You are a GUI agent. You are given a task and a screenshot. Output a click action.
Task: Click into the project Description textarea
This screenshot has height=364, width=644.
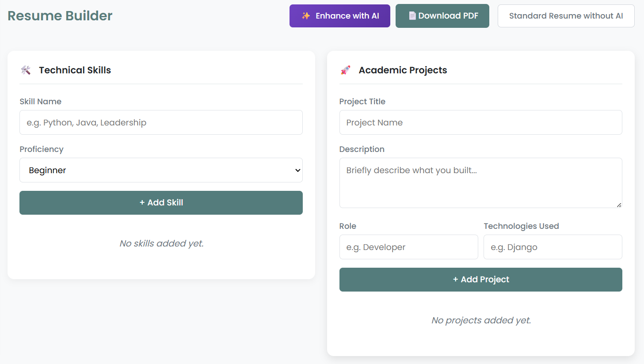(480, 182)
